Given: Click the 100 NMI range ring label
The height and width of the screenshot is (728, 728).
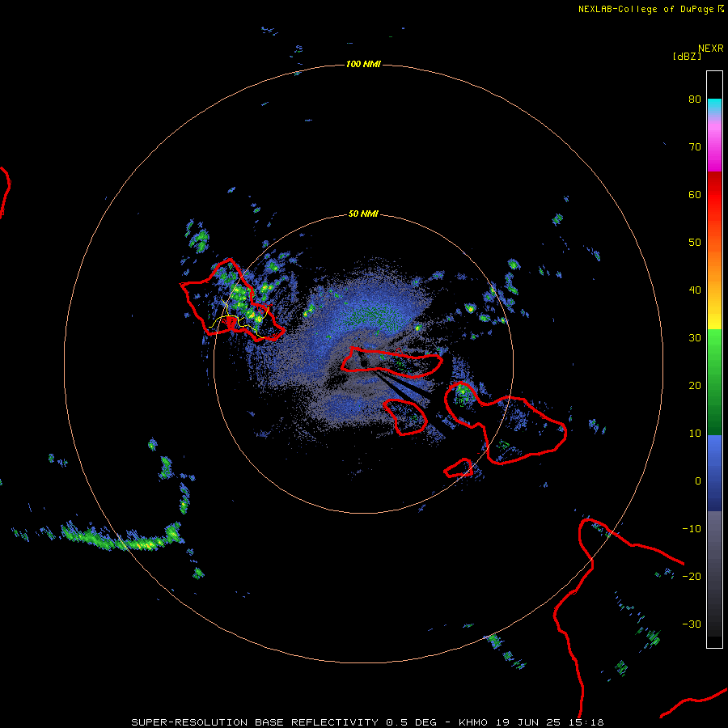Looking at the screenshot, I should coord(363,64).
